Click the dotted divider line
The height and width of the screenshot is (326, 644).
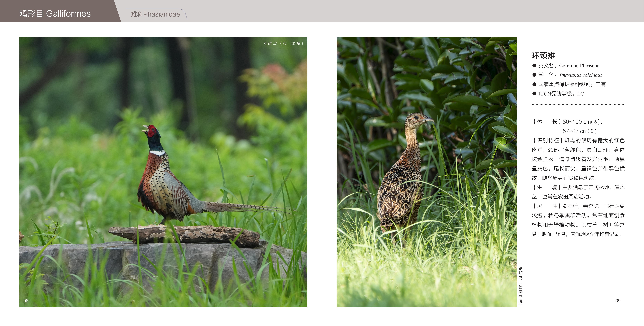click(578, 105)
